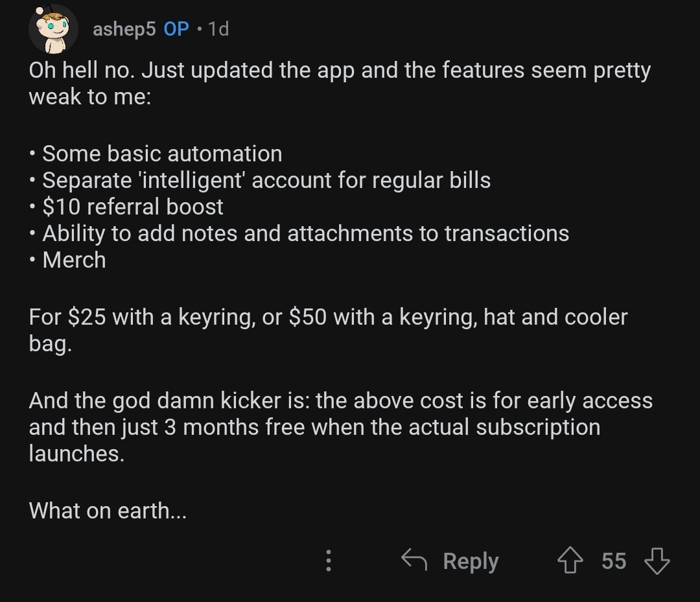This screenshot has width=700, height=602.
Task: Downvote the comment by ashep5
Action: (x=657, y=561)
